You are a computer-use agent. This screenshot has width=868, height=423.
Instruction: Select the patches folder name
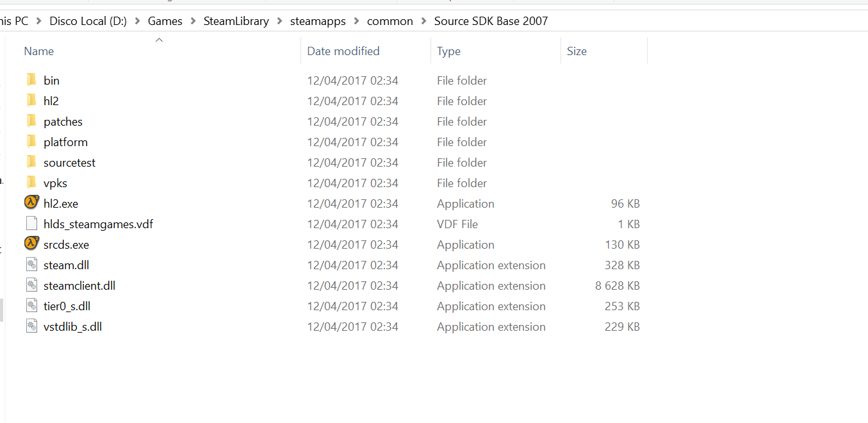[x=63, y=121]
